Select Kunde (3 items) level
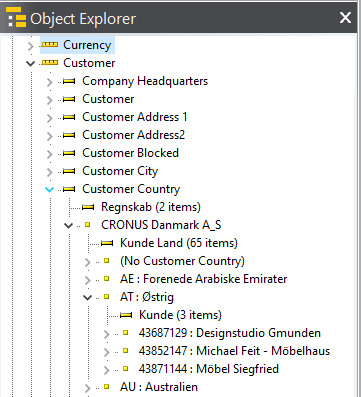This screenshot has height=397, width=361. click(x=180, y=315)
